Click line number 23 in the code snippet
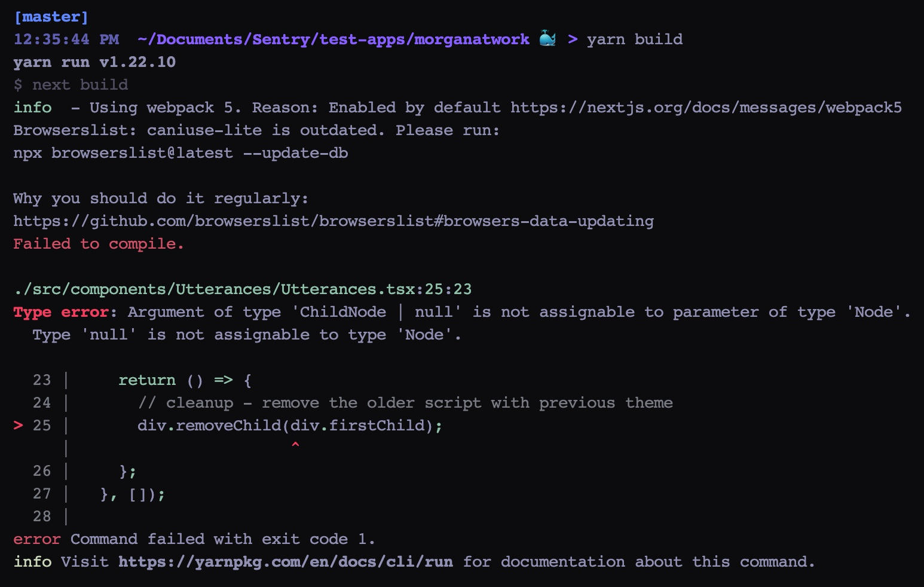This screenshot has height=587, width=924. pos(42,380)
